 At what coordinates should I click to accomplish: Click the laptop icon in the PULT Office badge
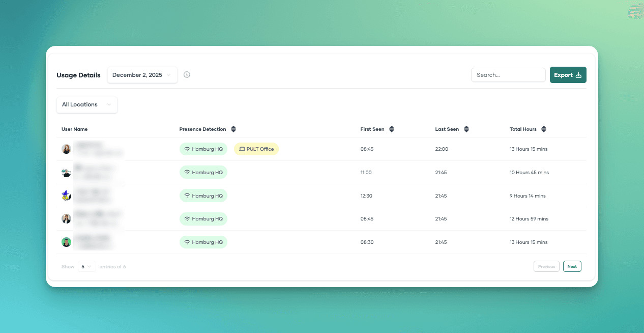(241, 149)
